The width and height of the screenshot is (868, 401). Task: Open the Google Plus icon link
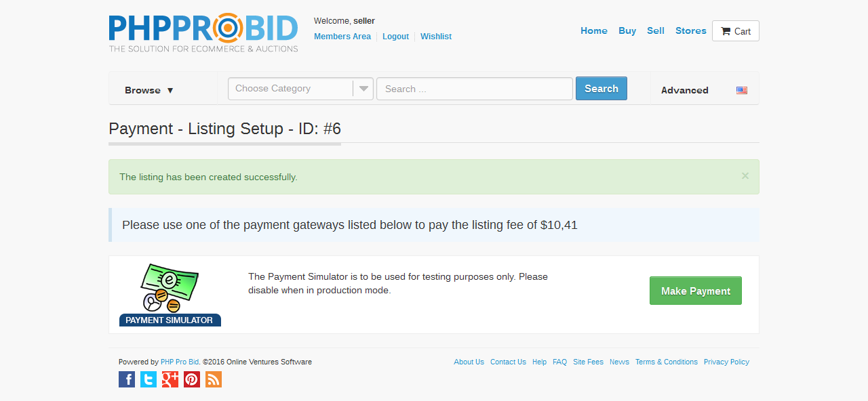click(x=170, y=379)
